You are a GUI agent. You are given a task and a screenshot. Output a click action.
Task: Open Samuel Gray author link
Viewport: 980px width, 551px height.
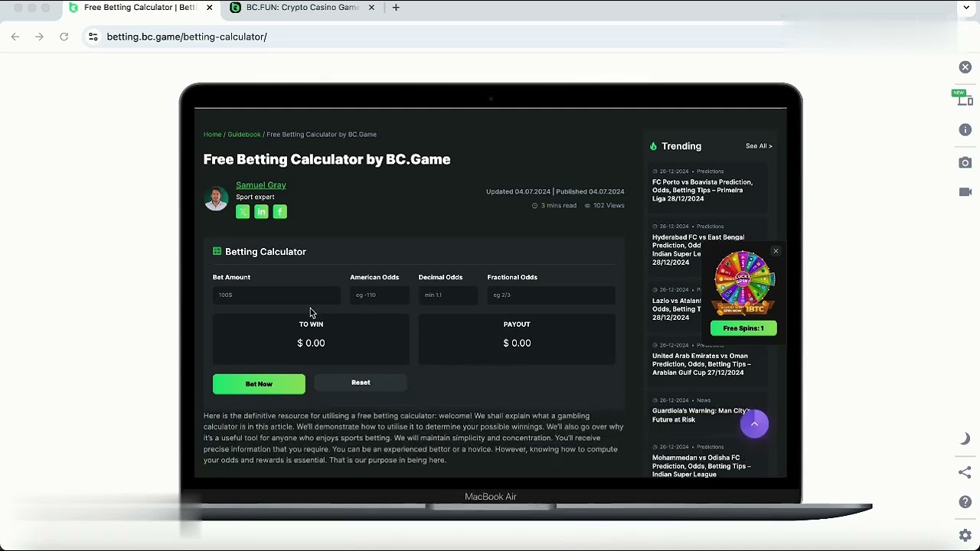tap(261, 185)
